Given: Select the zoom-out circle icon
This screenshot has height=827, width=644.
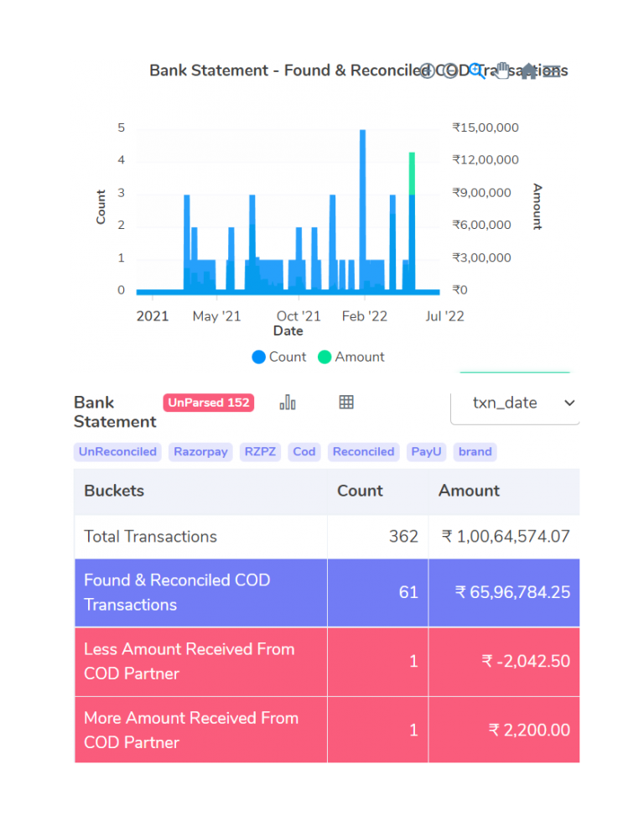Looking at the screenshot, I should tap(450, 70).
